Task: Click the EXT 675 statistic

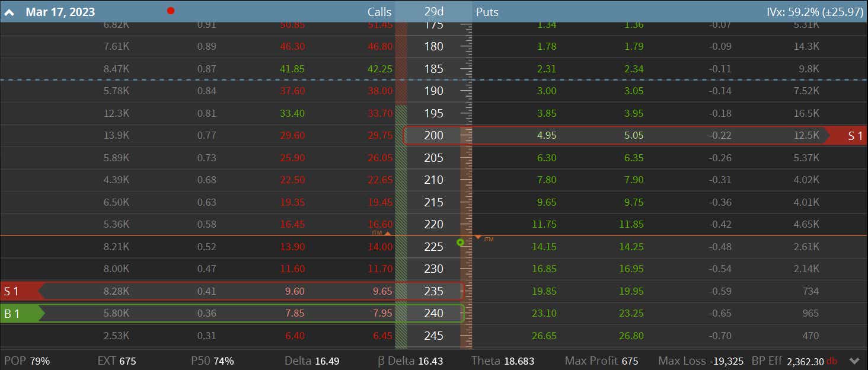Action: coord(116,361)
